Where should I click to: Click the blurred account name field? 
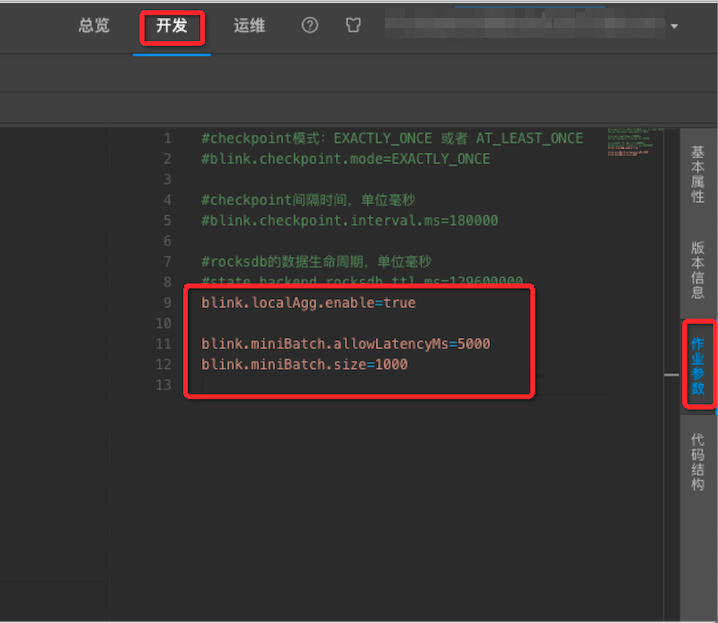pos(525,23)
